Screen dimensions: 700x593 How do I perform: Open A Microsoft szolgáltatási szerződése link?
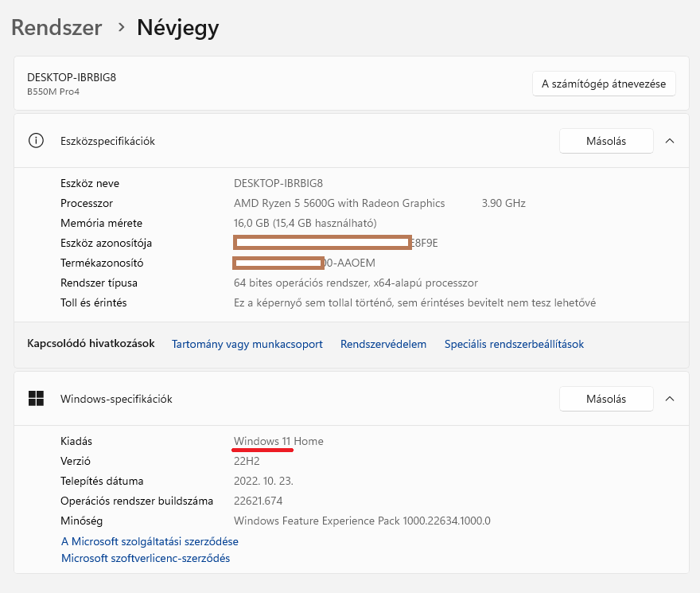pyautogui.click(x=150, y=541)
